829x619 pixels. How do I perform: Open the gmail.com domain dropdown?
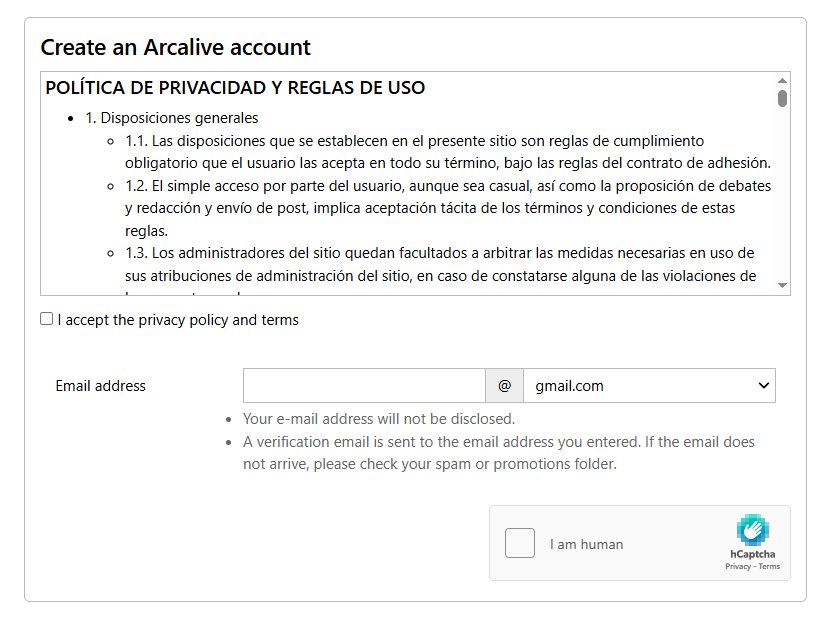(x=649, y=386)
